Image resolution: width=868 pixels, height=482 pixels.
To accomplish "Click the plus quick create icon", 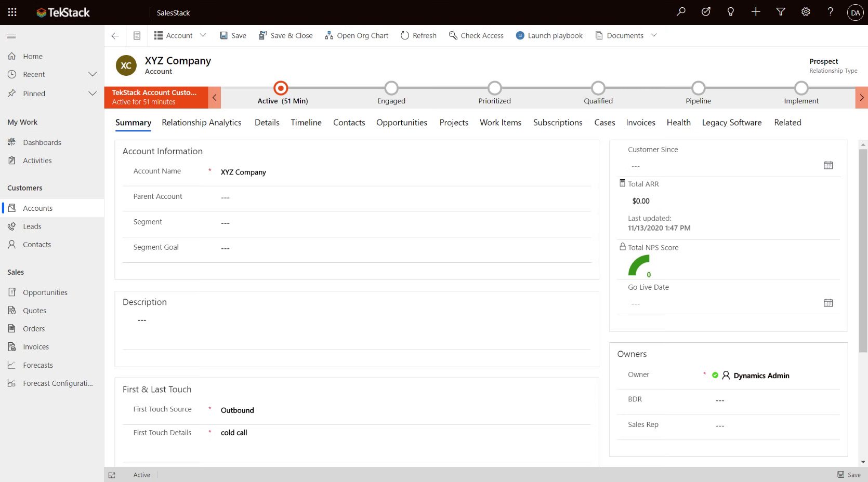I will (756, 12).
